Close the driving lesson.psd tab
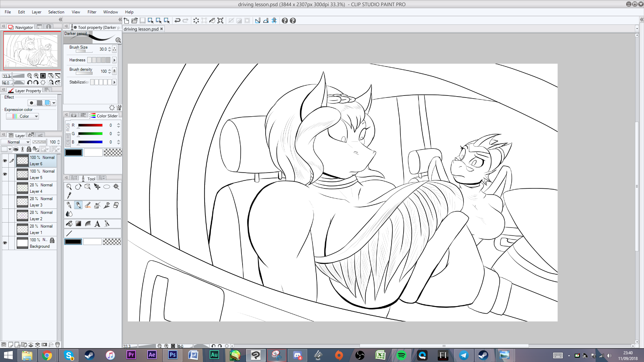The height and width of the screenshot is (362, 644). (x=161, y=29)
